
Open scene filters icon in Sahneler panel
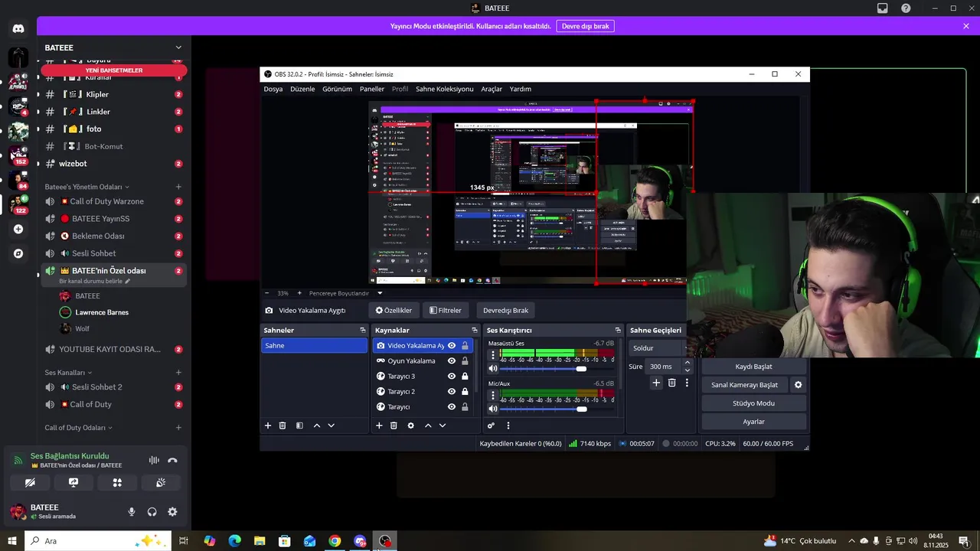(x=299, y=425)
